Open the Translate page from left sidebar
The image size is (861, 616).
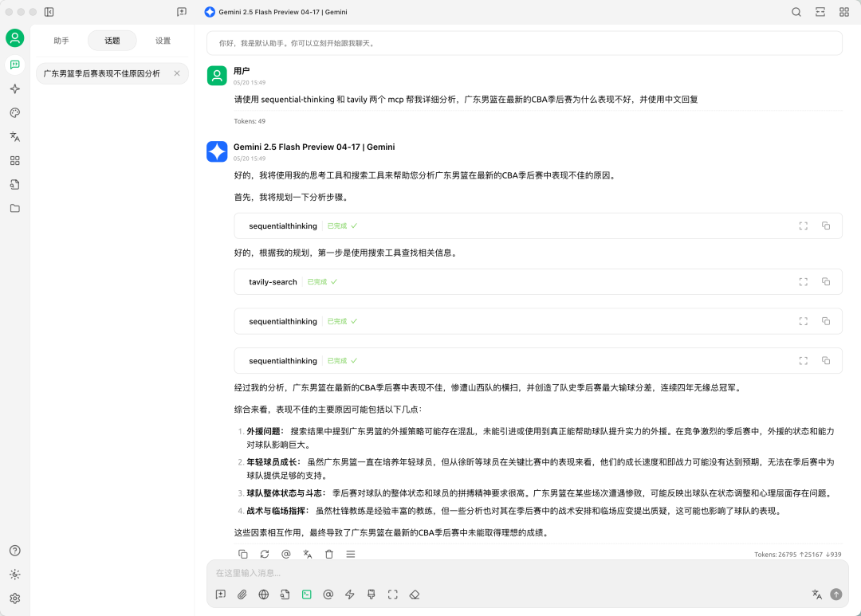click(14, 137)
